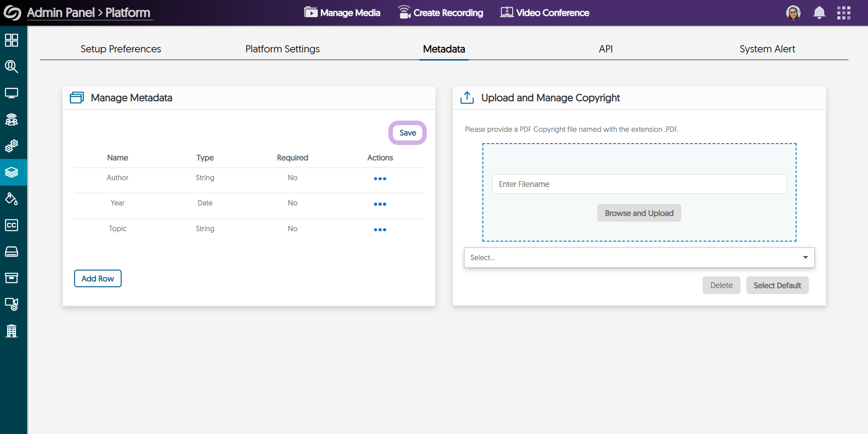The height and width of the screenshot is (434, 868).
Task: Open the paint bucket branding icon
Action: [12, 199]
